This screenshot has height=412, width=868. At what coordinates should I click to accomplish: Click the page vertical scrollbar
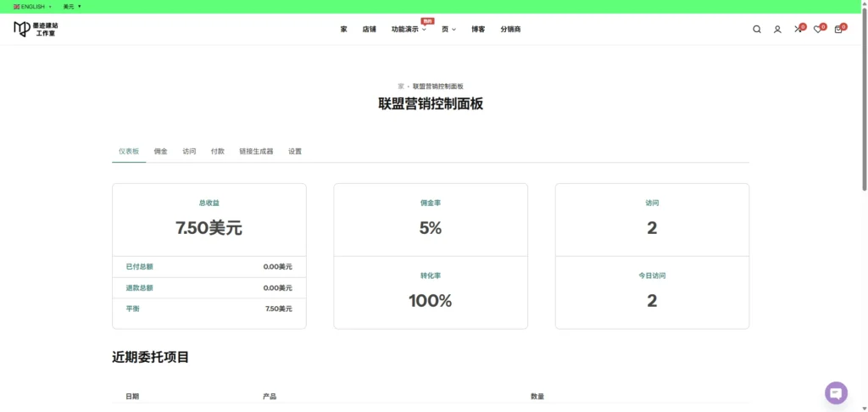pyautogui.click(x=864, y=102)
